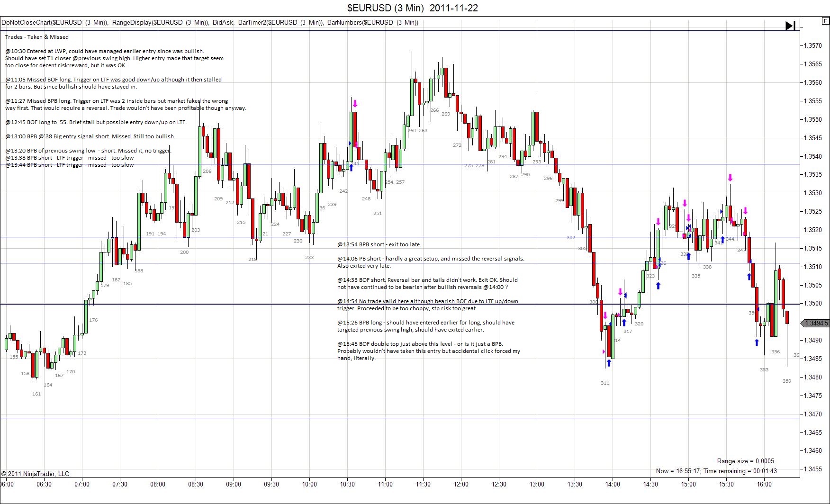Screen dimensions: 830x504
Task: Click the '@13:44 BPB short' note line
Action: click(70, 165)
